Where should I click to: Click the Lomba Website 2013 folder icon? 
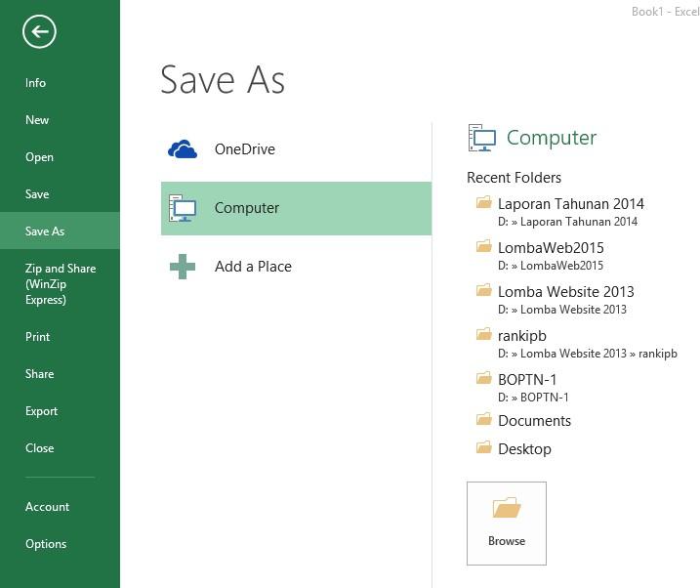484,290
